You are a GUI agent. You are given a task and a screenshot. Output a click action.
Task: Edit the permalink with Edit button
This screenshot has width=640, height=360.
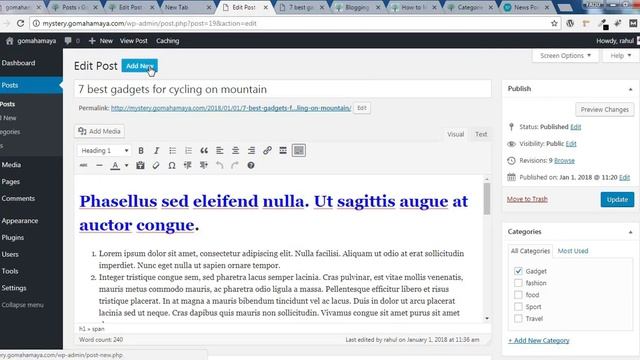pyautogui.click(x=362, y=108)
